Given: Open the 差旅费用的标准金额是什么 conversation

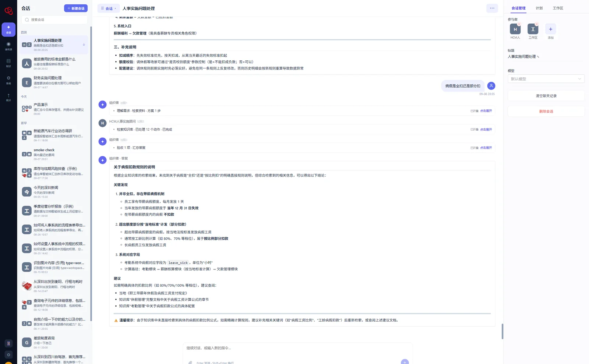Looking at the screenshot, I should (x=54, y=64).
